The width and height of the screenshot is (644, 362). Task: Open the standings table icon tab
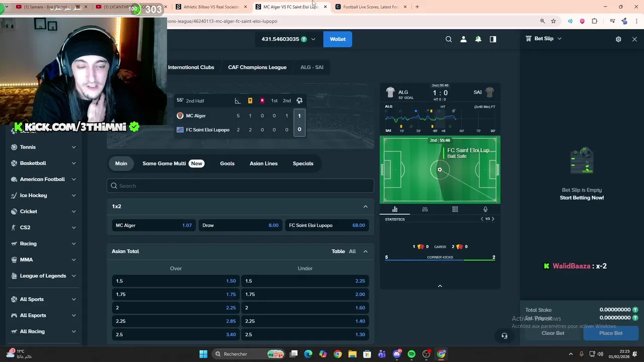tap(455, 209)
